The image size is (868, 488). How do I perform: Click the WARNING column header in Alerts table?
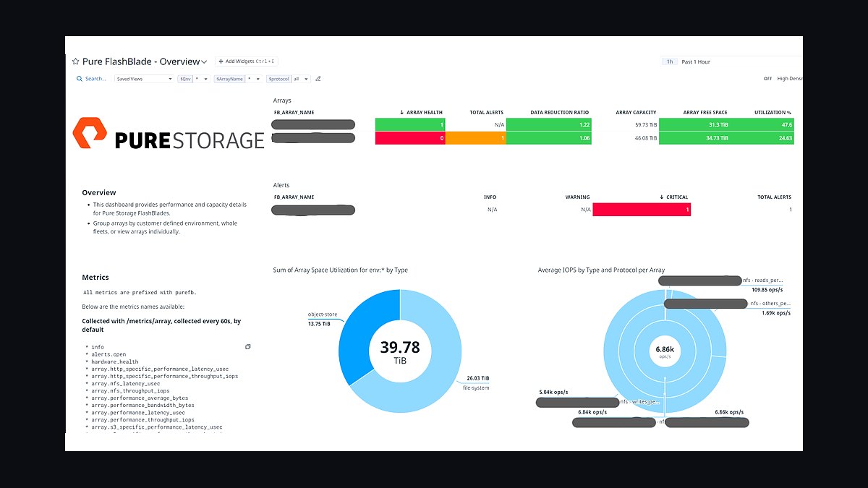pyautogui.click(x=577, y=197)
